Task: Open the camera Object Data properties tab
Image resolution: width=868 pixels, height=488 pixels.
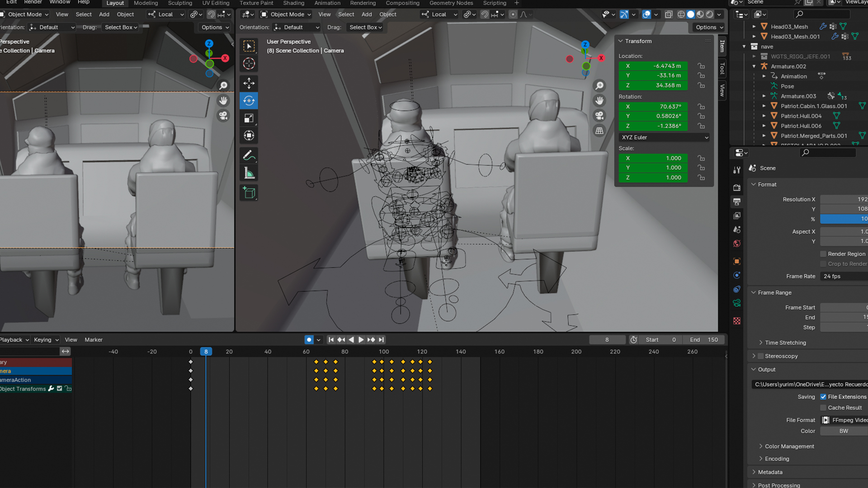Action: 737,303
